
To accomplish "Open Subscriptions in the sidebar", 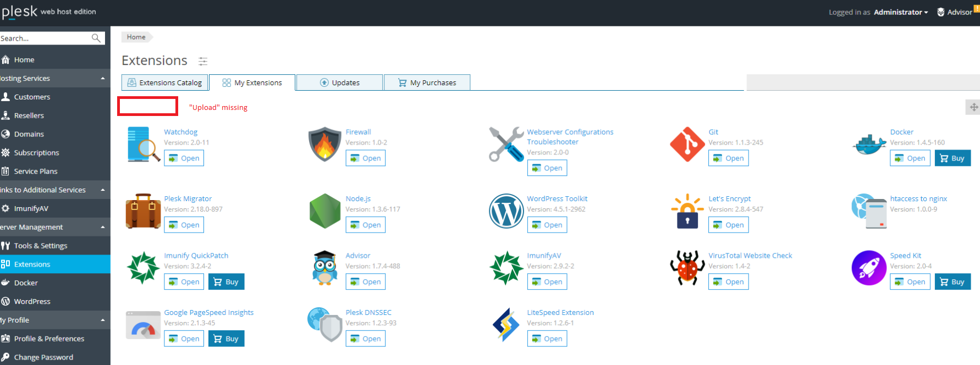I will (36, 153).
